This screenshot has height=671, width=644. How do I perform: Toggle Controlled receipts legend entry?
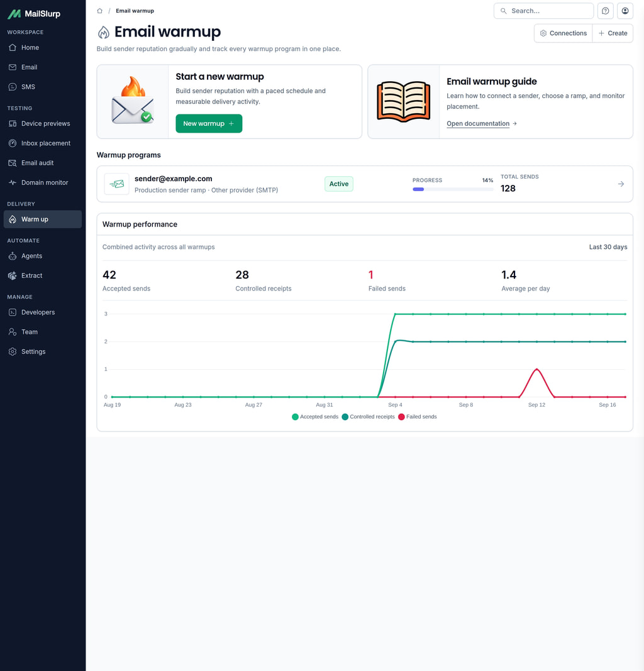click(369, 417)
